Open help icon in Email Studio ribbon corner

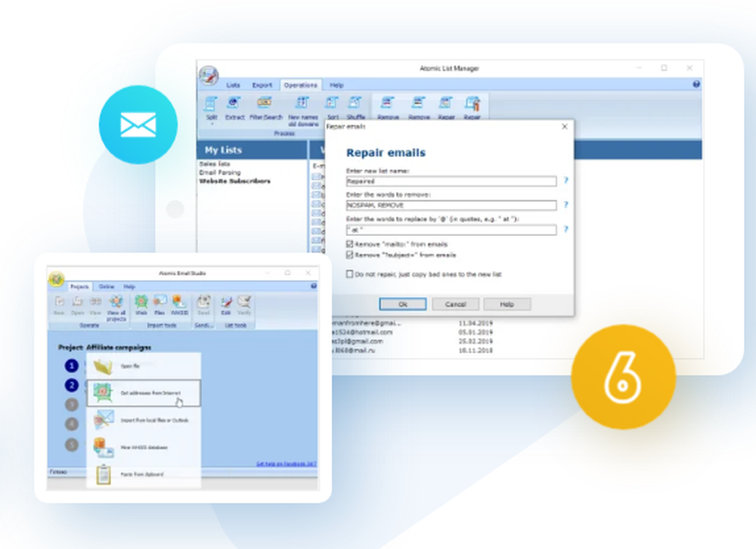pos(314,286)
